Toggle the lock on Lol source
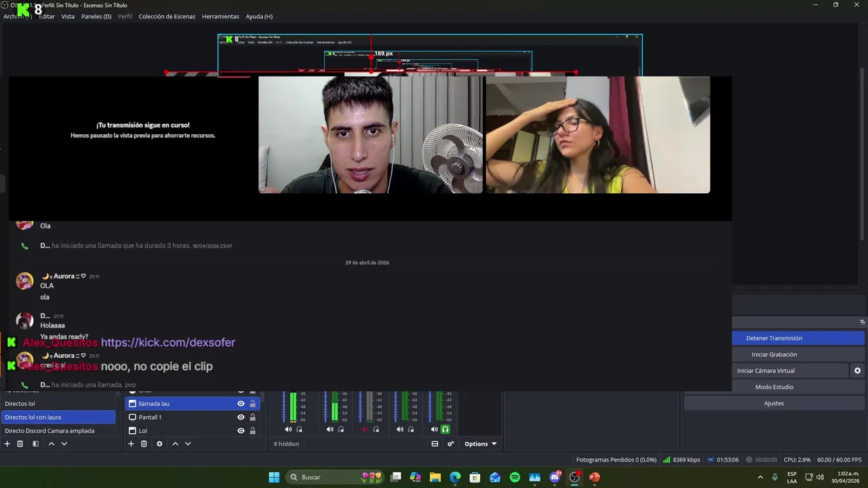The width and height of the screenshot is (868, 488). click(252, 430)
